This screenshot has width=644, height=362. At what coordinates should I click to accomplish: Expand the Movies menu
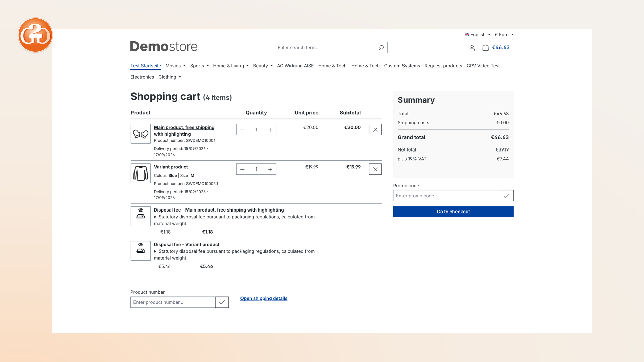click(x=175, y=66)
